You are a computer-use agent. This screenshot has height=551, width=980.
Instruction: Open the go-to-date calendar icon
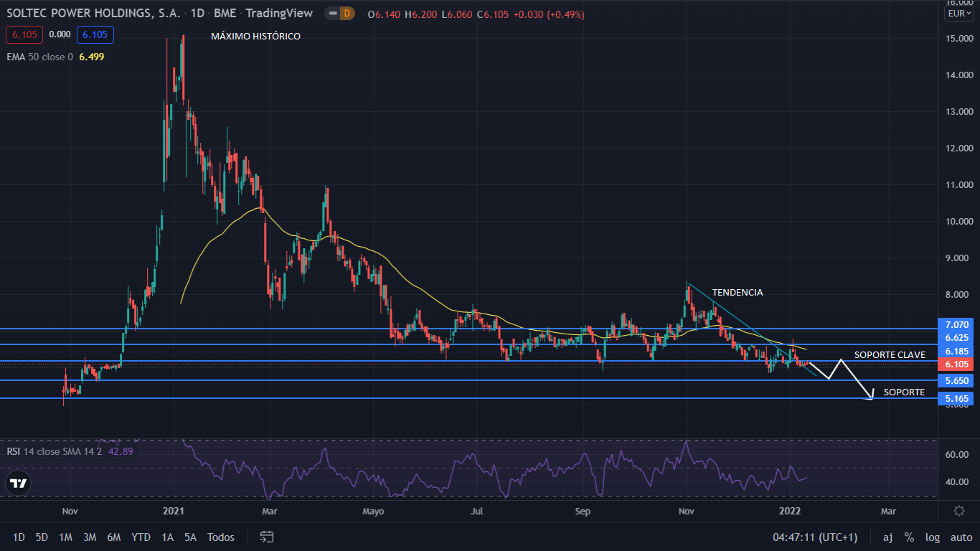click(x=267, y=537)
